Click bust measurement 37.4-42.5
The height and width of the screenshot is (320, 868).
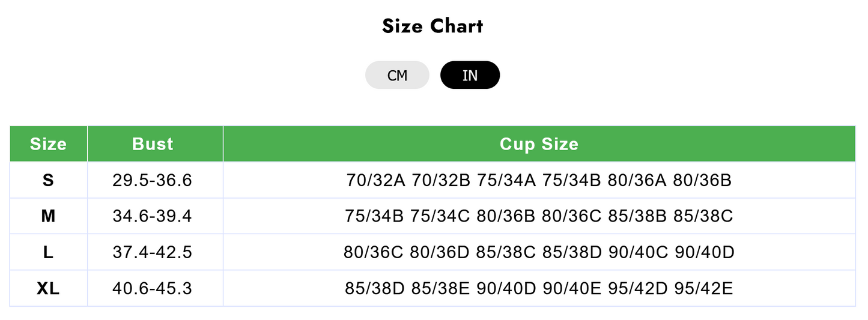pos(153,252)
